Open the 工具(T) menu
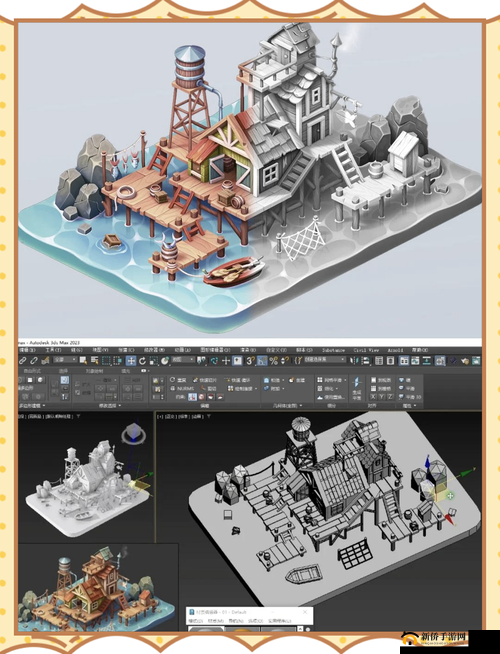 point(53,350)
